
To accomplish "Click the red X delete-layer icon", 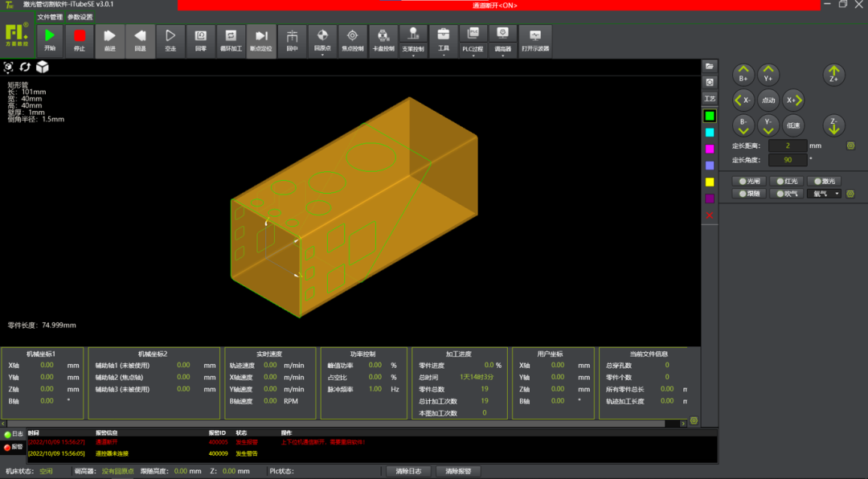I will 710,215.
